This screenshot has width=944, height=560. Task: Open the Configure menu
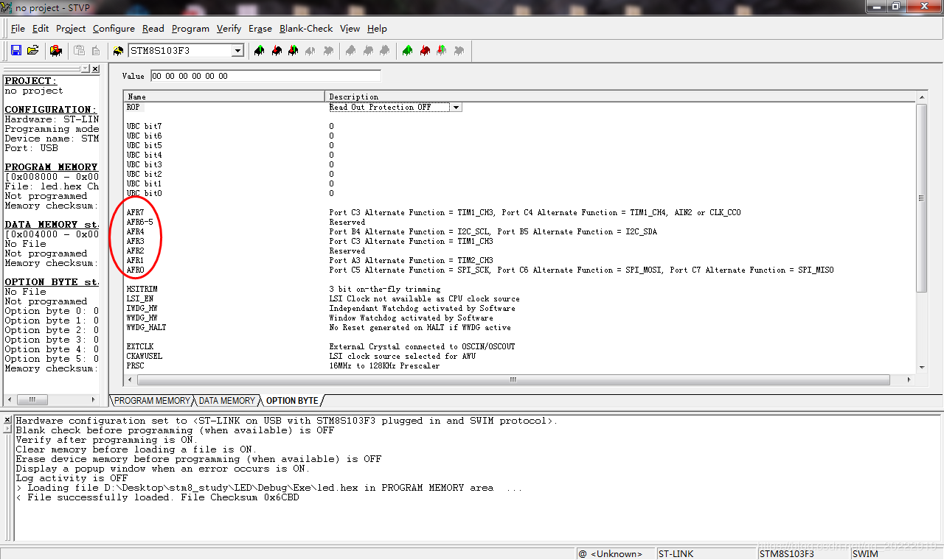(x=114, y=29)
